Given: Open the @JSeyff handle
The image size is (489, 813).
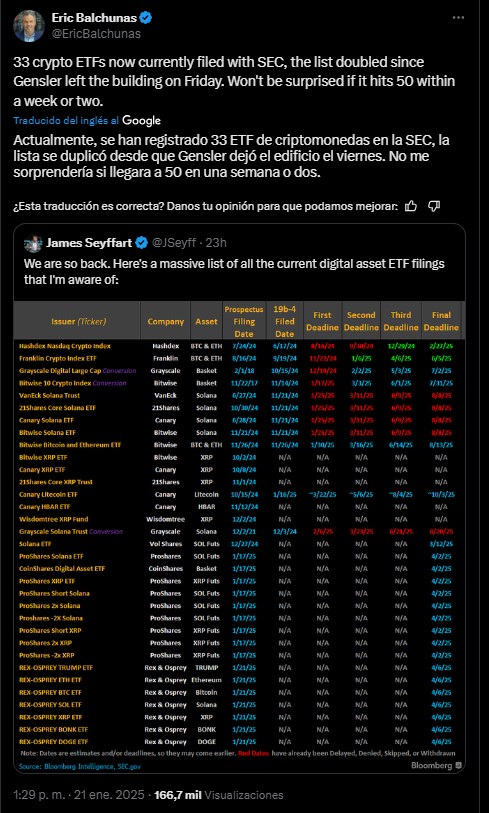Looking at the screenshot, I should (174, 243).
